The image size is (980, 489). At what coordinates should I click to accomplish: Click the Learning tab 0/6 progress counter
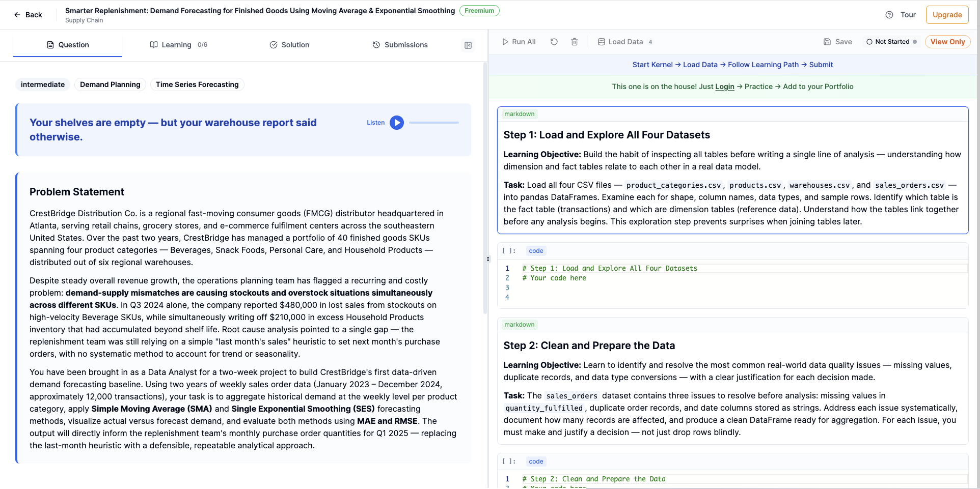(x=202, y=45)
